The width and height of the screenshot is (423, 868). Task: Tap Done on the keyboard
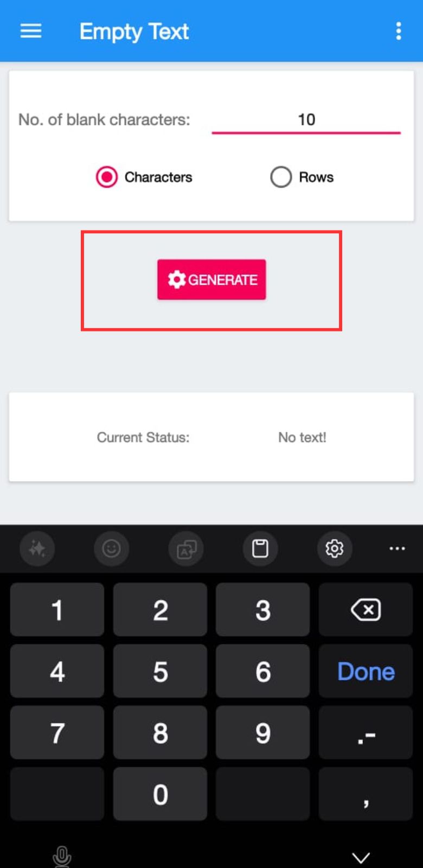(366, 672)
